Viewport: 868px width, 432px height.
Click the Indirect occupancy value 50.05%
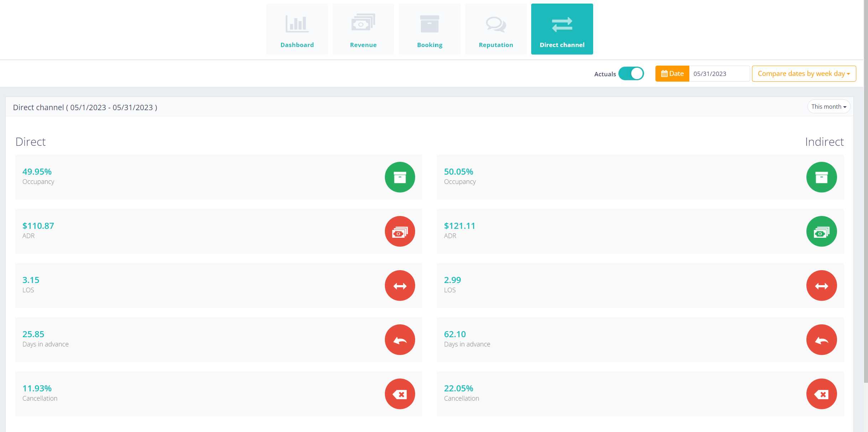(x=459, y=171)
